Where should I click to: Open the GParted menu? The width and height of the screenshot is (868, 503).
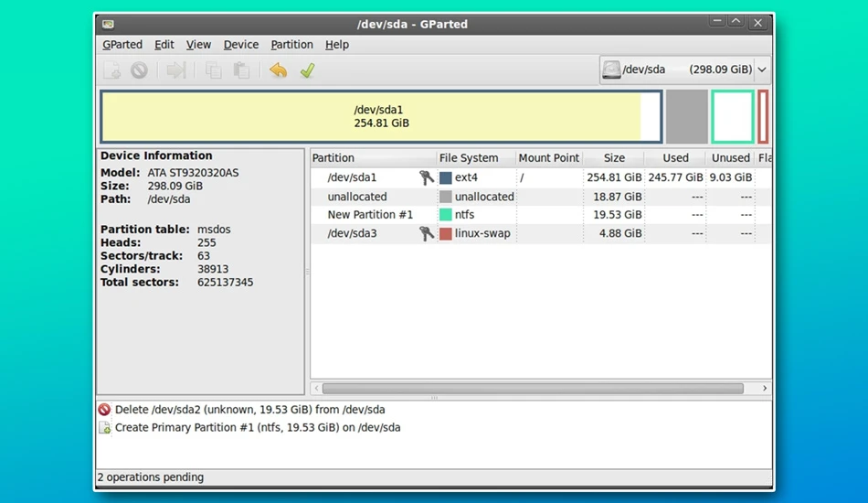[122, 44]
